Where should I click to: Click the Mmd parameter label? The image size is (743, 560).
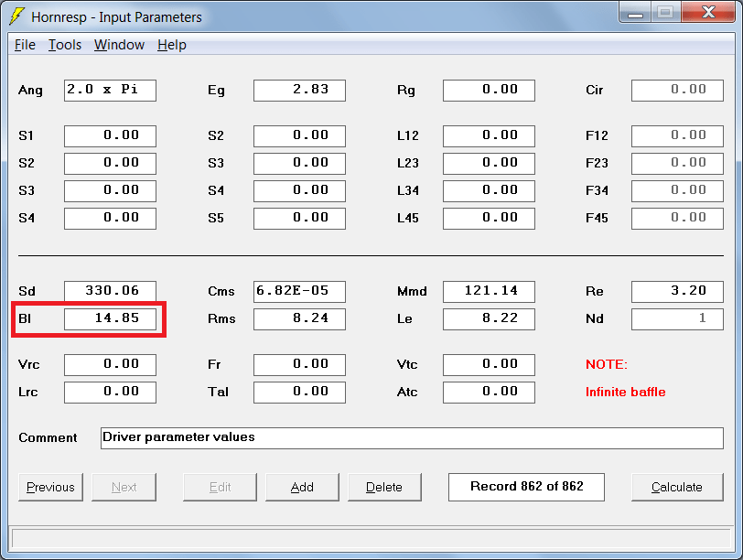412,291
